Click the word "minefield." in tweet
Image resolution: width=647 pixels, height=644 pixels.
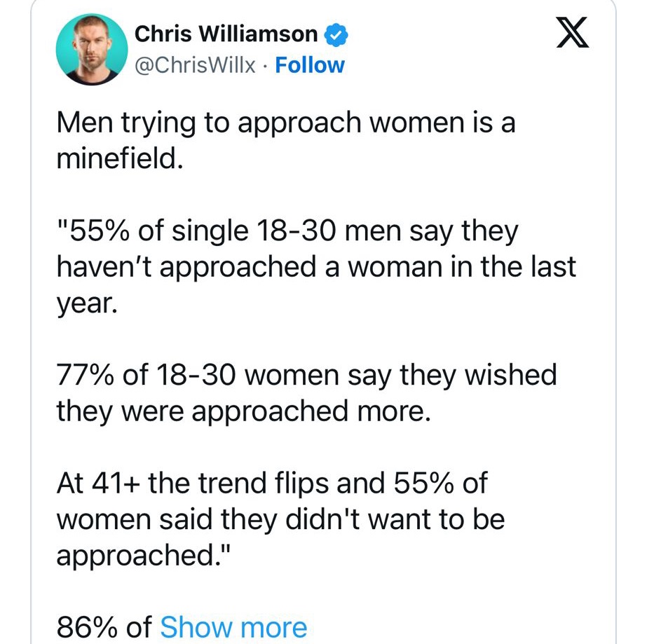coord(119,158)
